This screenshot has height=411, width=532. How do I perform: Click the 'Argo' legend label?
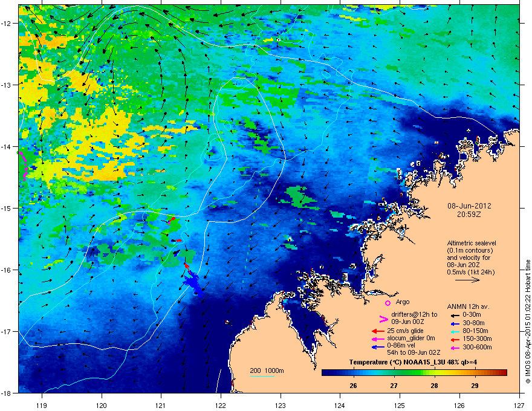pyautogui.click(x=403, y=302)
